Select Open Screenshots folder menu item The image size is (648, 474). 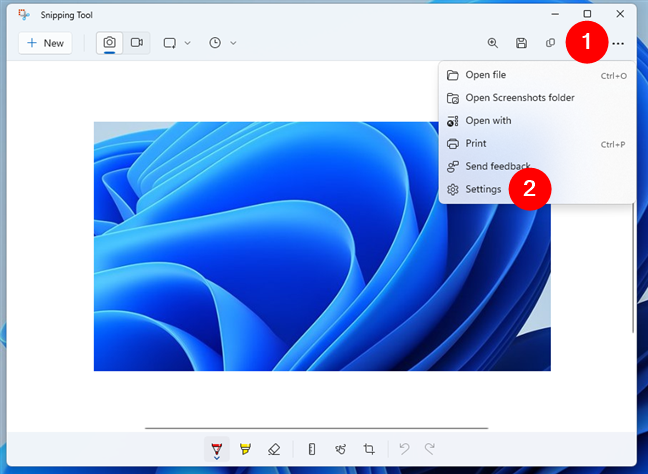[519, 98]
